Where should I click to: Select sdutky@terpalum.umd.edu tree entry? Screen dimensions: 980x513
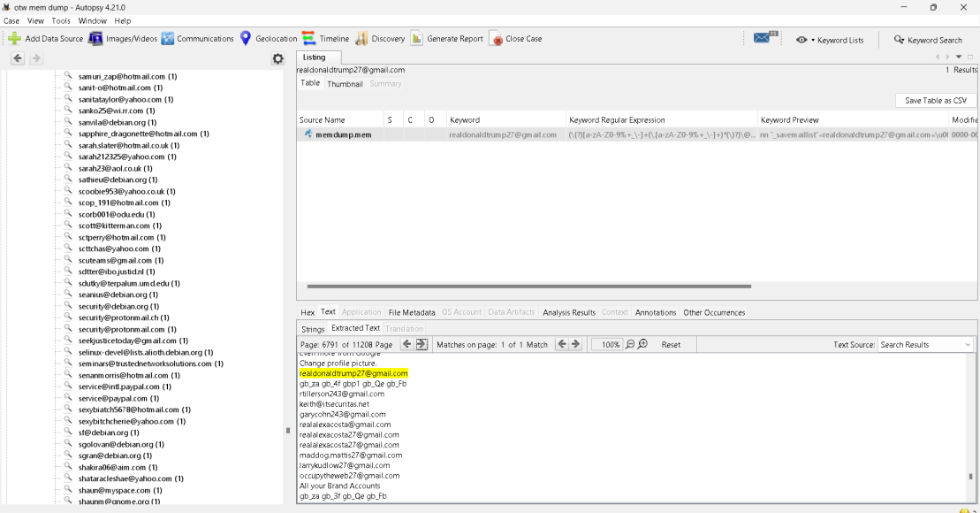pyautogui.click(x=129, y=283)
